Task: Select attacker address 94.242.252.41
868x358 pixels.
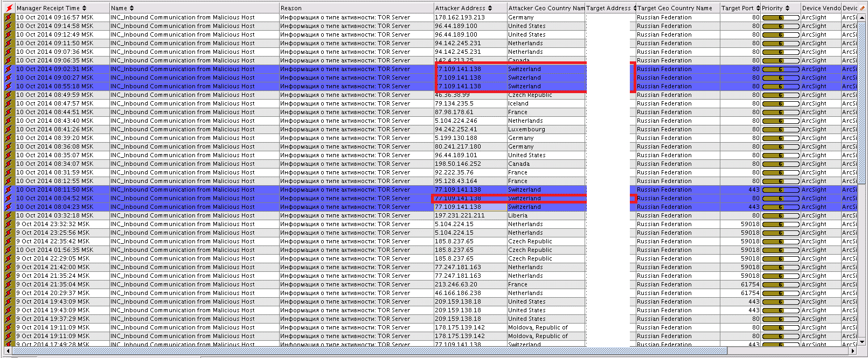Action: (456, 129)
